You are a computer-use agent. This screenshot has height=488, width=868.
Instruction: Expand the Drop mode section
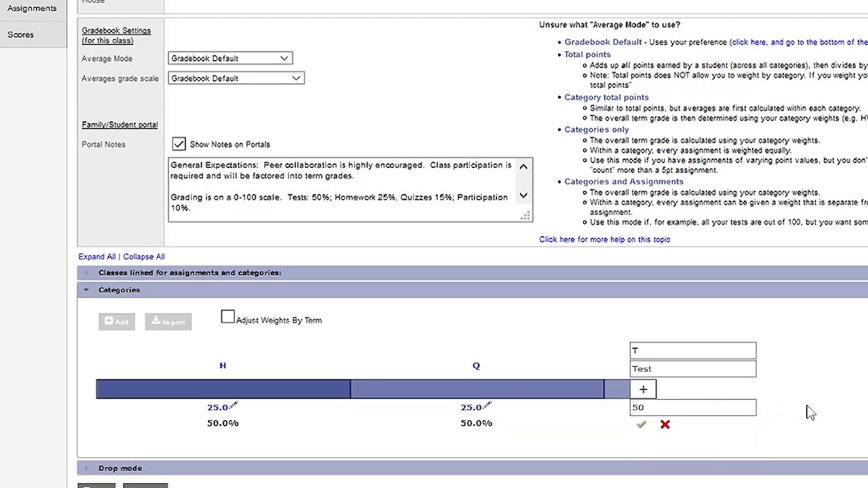120,468
